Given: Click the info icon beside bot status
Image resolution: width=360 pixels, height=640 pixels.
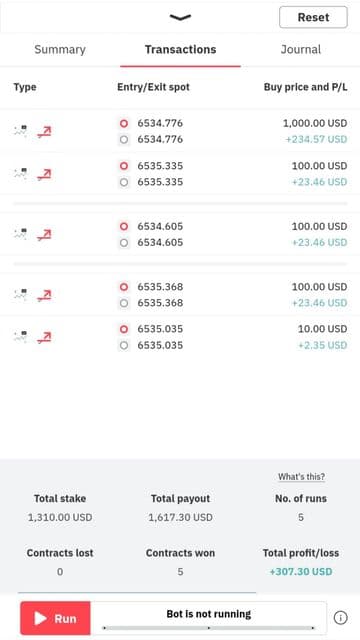Looking at the screenshot, I should click(340, 618).
